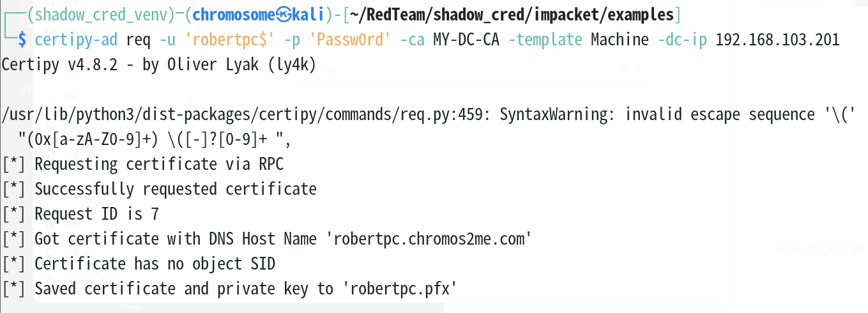
Task: Click the Successfully requested certificate line
Action: [x=176, y=189]
